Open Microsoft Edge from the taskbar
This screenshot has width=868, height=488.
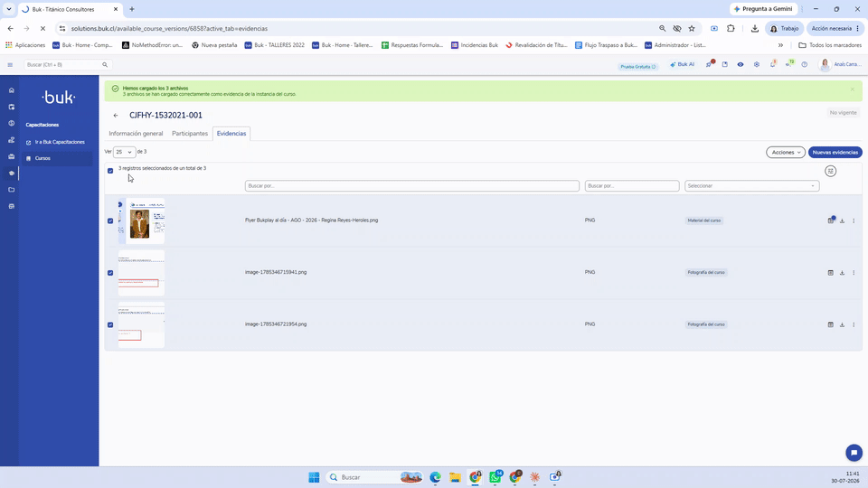tap(435, 477)
